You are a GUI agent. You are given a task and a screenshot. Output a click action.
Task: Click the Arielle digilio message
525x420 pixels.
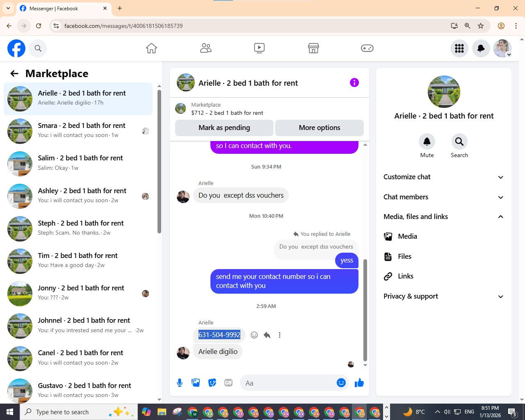[x=218, y=352]
